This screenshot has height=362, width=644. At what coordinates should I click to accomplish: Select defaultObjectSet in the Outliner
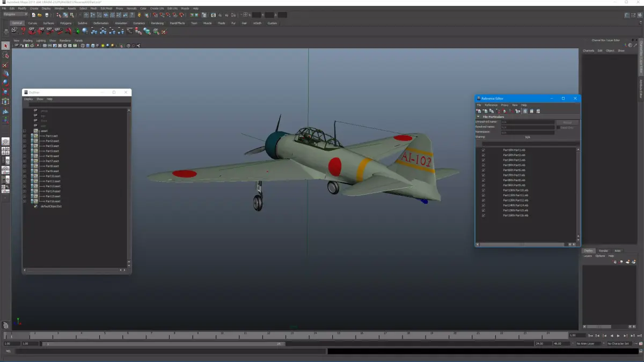[51, 206]
